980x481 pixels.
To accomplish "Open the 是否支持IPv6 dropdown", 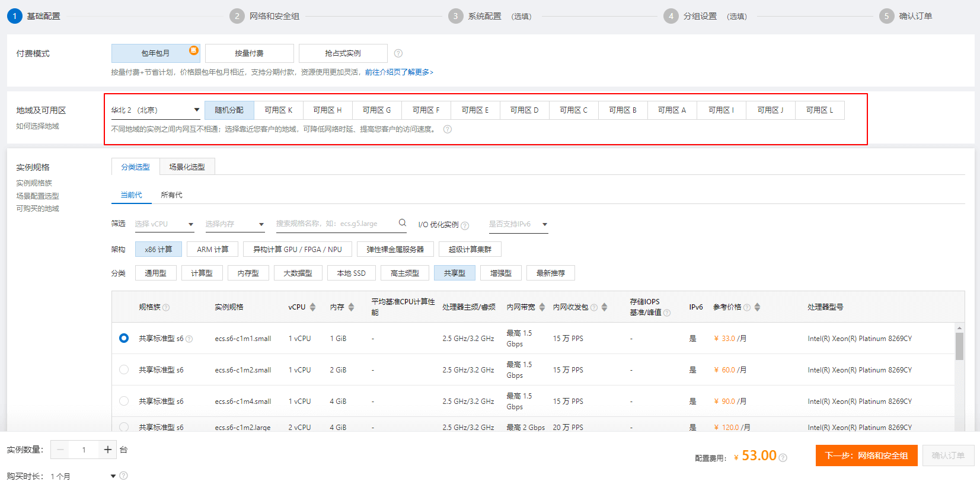I will (518, 224).
